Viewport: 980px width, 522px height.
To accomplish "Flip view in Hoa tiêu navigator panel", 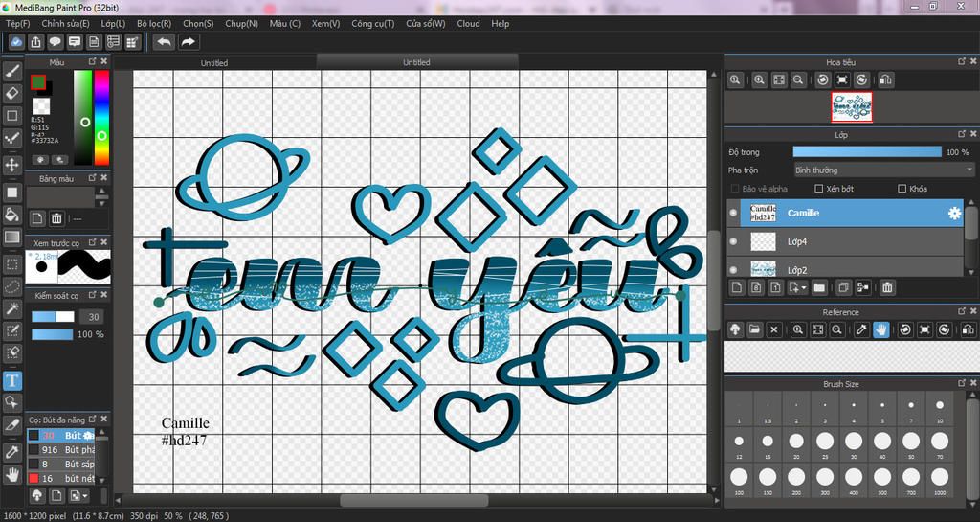I will click(x=885, y=80).
